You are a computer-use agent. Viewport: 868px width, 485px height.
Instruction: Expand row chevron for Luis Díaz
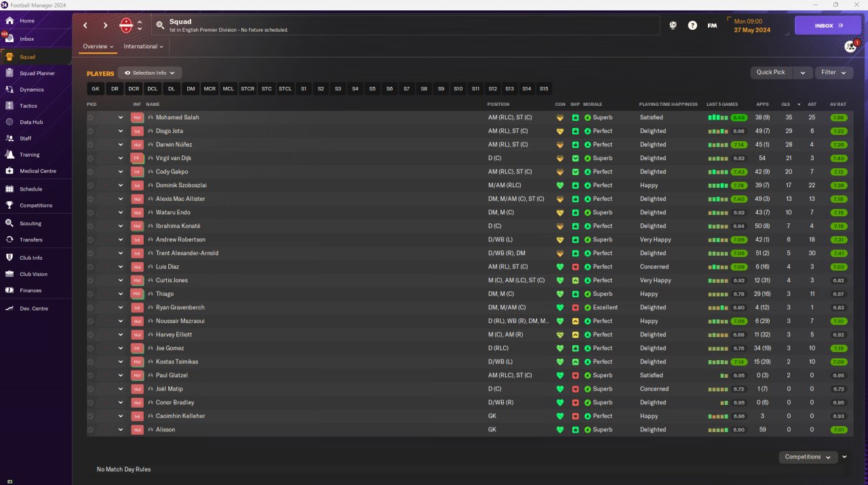coord(121,267)
